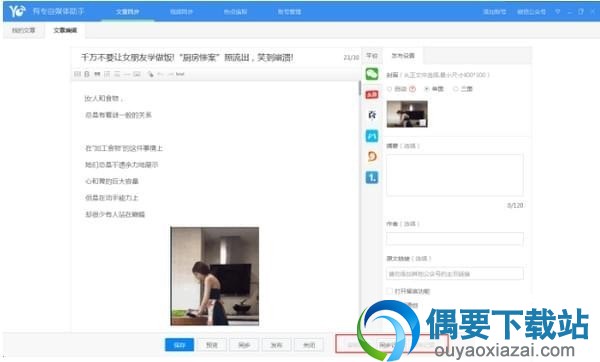
Task: Click the 发布 publish button
Action: tap(276, 345)
